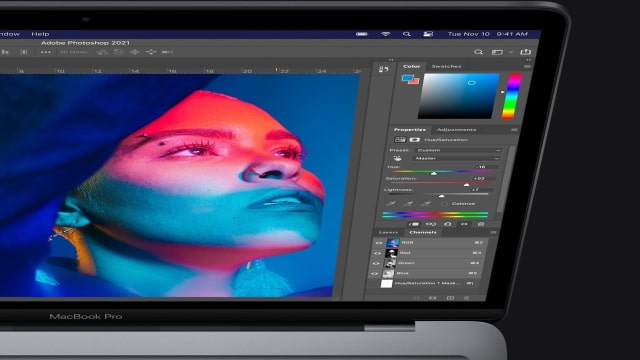Switch to the Properties tab

pos(409,130)
